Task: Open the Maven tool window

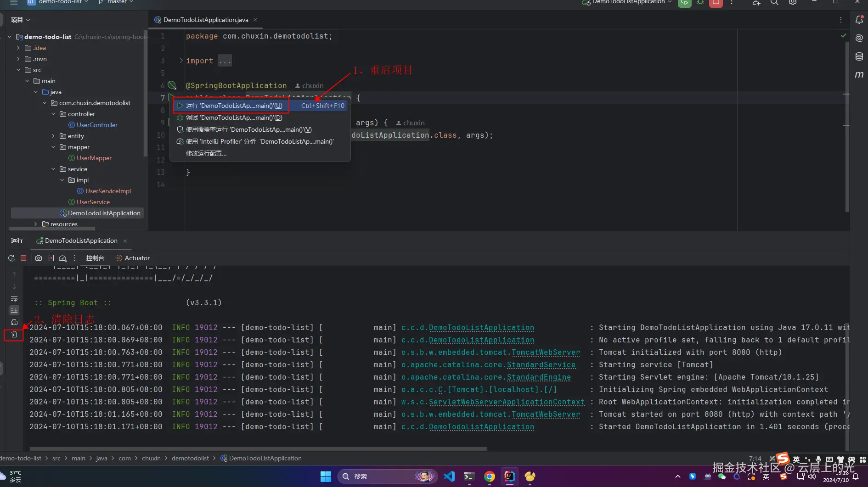Action: [x=859, y=75]
